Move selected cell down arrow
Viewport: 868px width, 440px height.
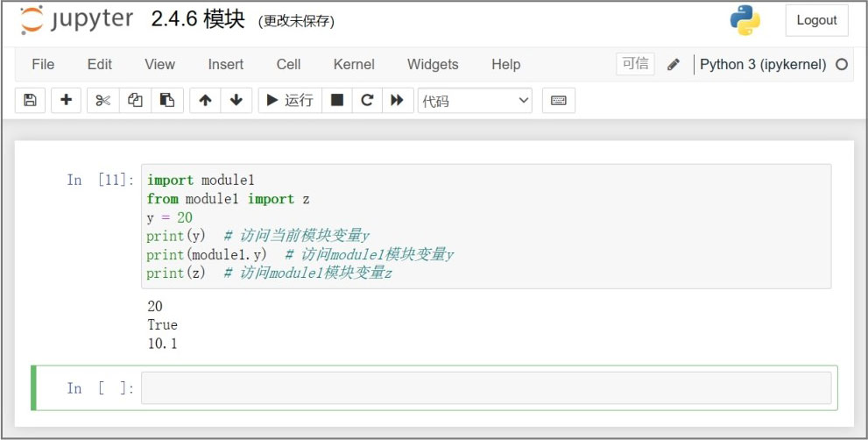click(x=236, y=100)
